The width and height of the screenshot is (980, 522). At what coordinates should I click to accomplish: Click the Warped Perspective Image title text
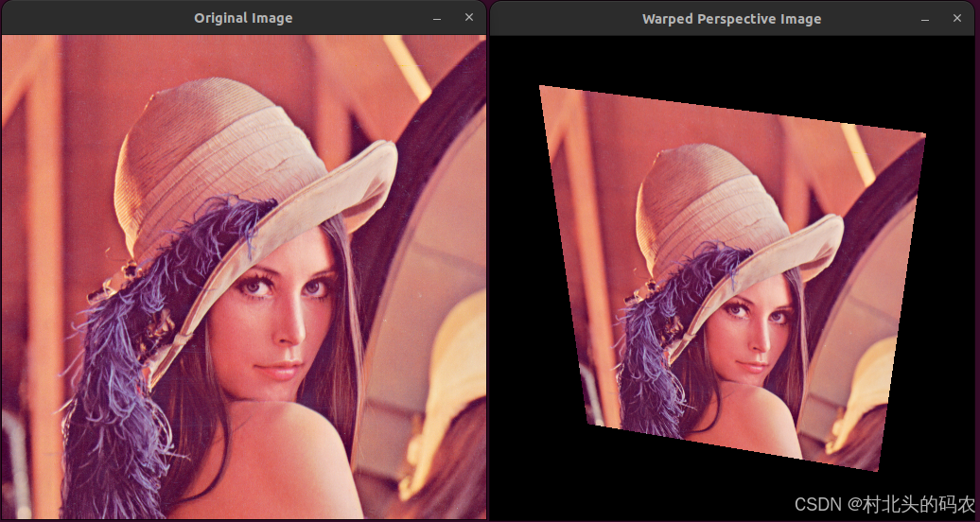pyautogui.click(x=732, y=19)
